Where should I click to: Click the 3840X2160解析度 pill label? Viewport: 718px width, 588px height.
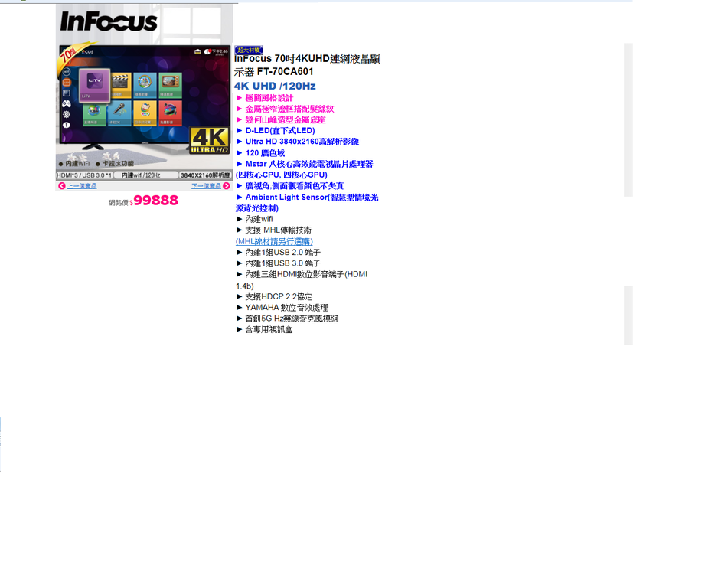pos(205,175)
